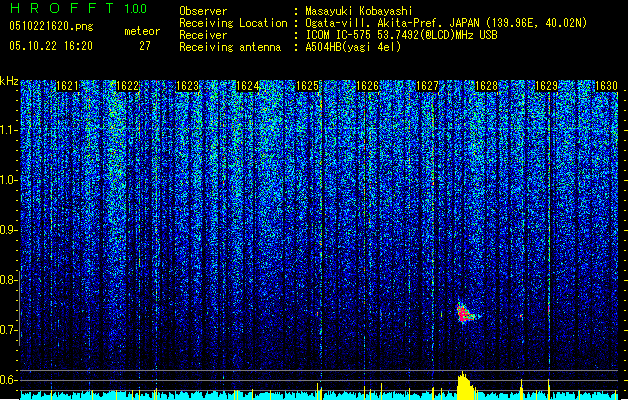The image size is (629, 400).
Task: Select the file name 0510221620.png
Action: click(x=51, y=26)
